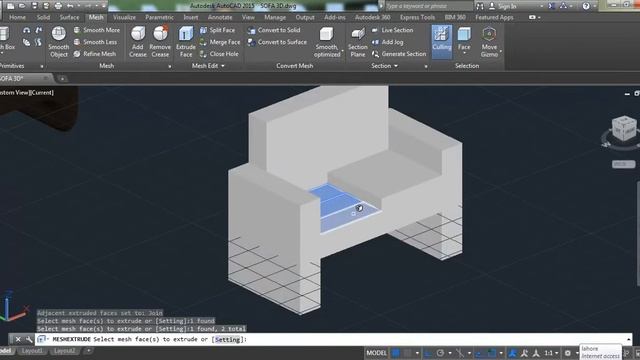
Task: Open the Face filter dropdown
Action: [x=464, y=54]
